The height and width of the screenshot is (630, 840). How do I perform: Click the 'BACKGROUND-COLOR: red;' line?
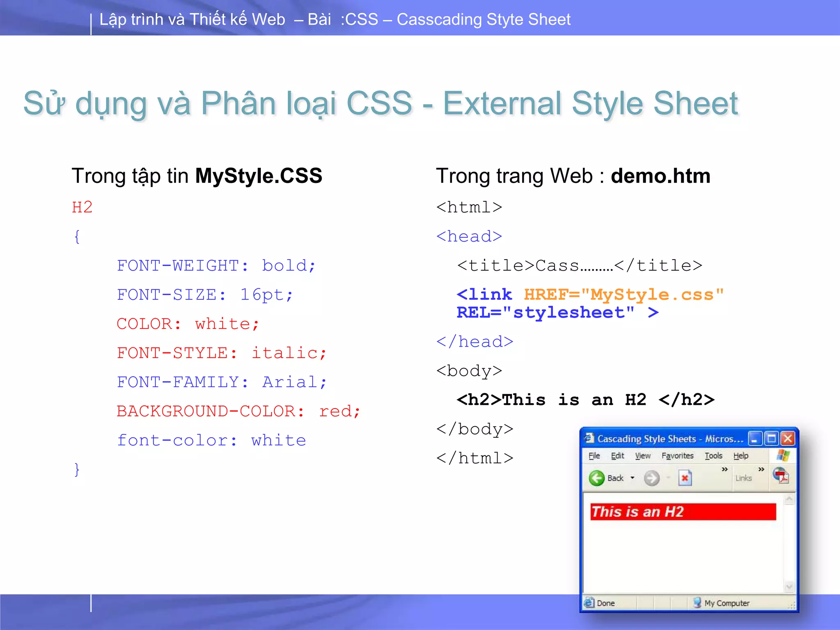238,411
